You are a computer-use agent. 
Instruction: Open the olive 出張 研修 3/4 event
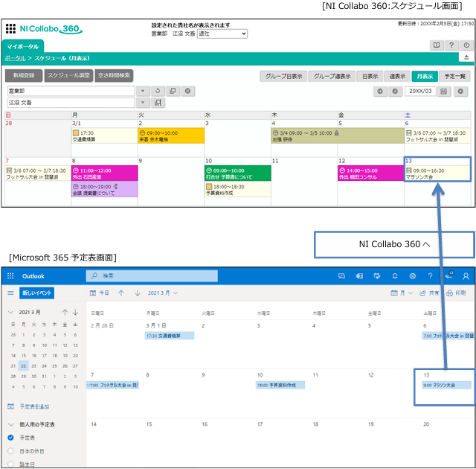pos(337,135)
